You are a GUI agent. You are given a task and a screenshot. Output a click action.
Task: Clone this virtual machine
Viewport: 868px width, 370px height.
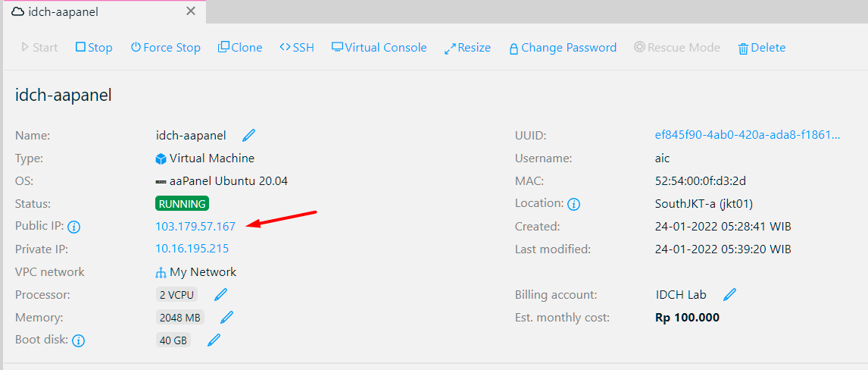click(239, 47)
